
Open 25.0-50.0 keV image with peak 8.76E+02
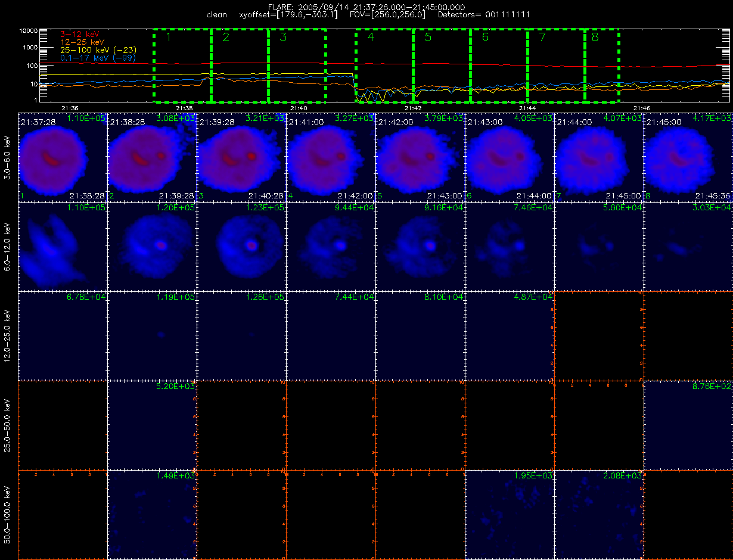tap(688, 425)
